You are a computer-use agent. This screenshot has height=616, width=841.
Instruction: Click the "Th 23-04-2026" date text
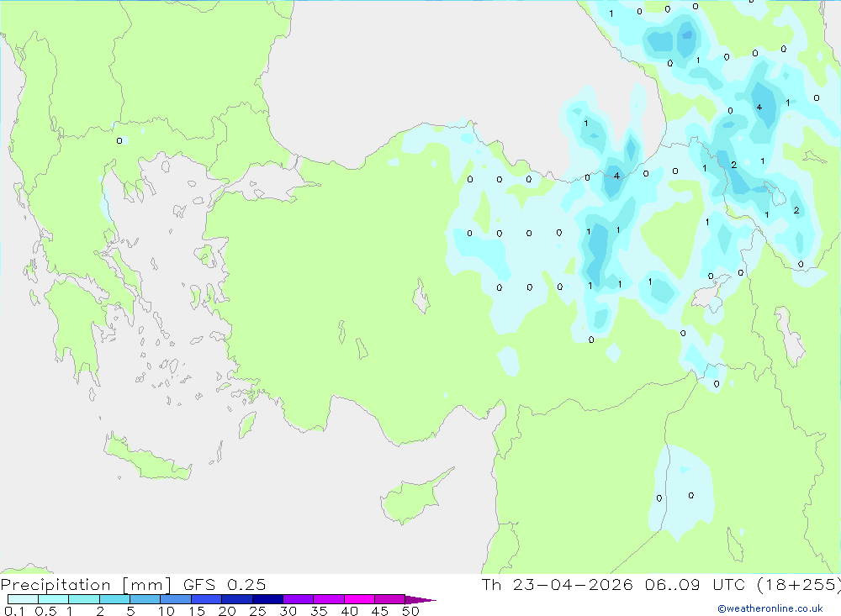coord(558,584)
